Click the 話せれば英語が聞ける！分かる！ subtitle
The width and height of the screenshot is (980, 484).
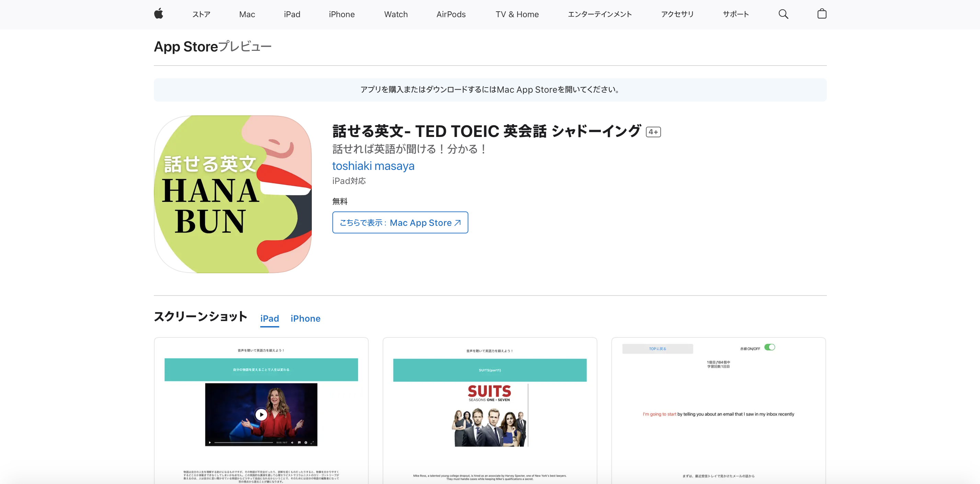[409, 149]
